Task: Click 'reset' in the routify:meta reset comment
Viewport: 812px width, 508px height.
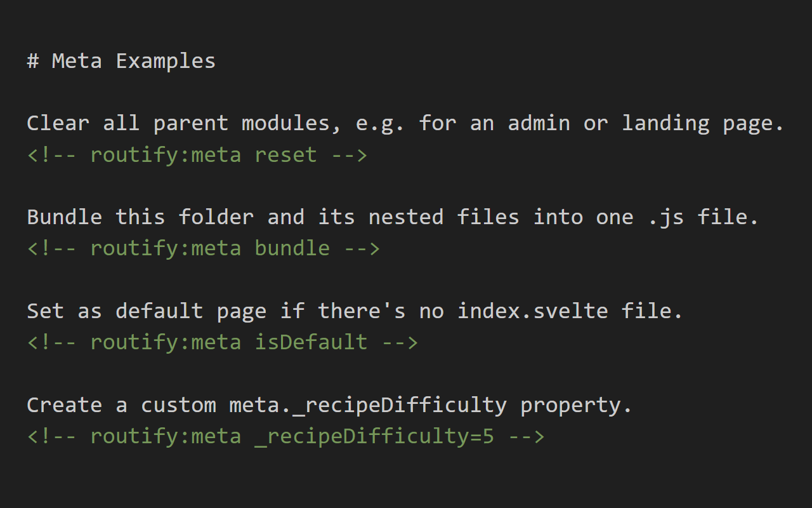Action: point(286,154)
